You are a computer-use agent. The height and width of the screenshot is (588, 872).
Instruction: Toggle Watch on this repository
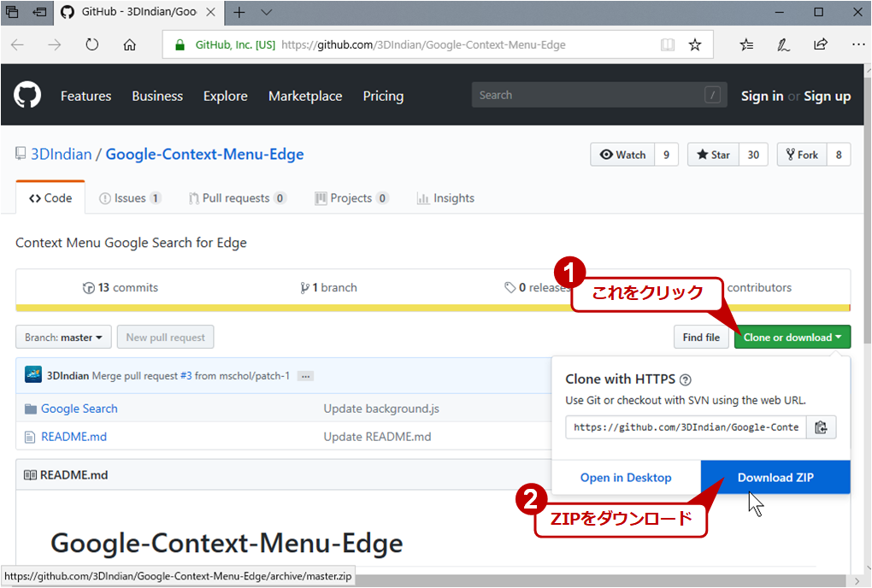(x=622, y=154)
